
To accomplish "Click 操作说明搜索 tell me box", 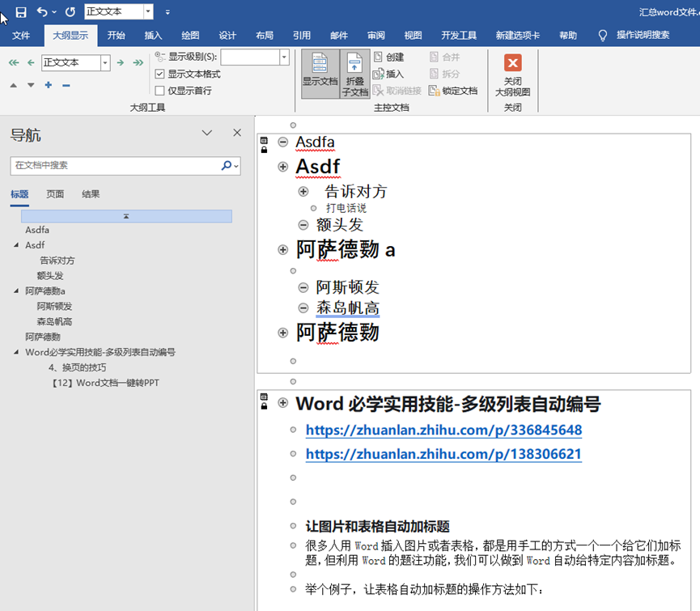I will click(643, 36).
